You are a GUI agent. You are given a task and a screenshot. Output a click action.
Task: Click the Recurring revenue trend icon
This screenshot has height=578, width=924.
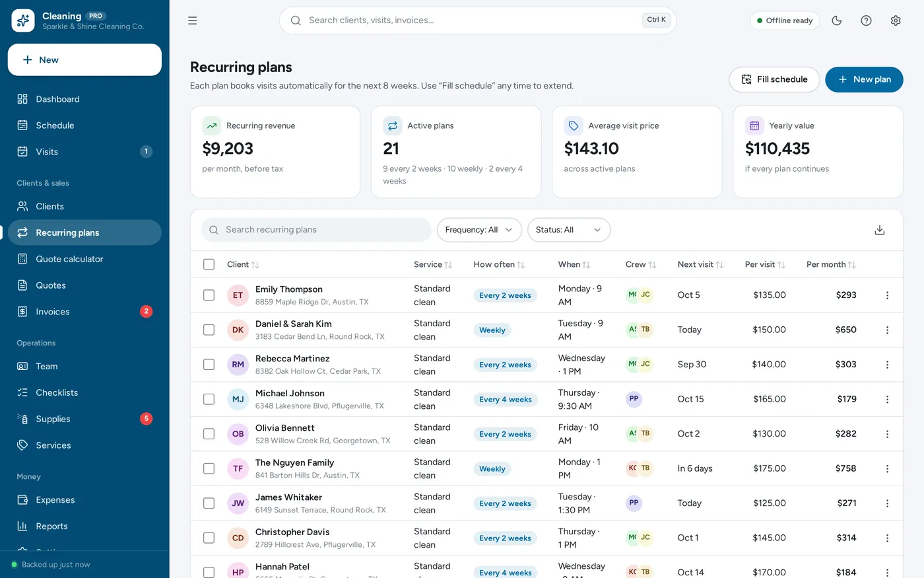click(x=211, y=126)
